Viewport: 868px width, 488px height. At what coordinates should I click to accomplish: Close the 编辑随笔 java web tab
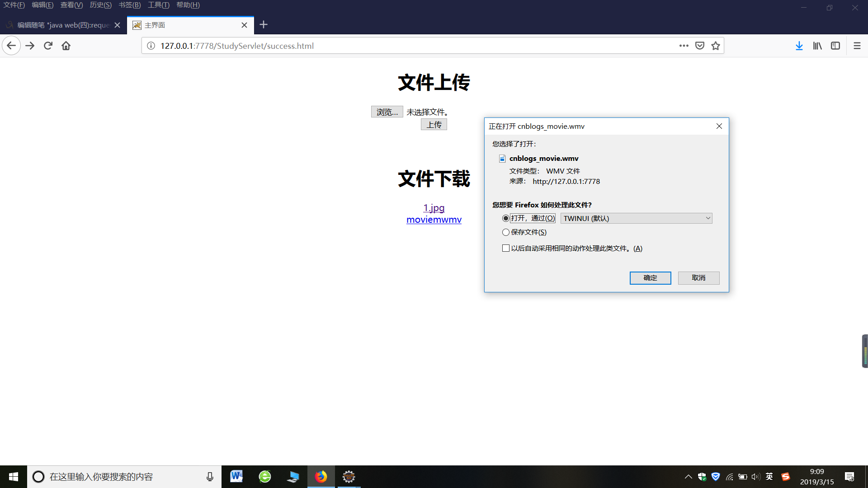(117, 25)
